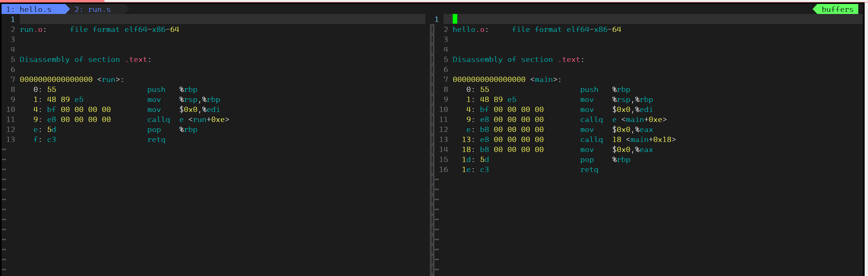Click bytes 'bf 00 00 00 00' in right pane
868x276 pixels.
coord(512,110)
